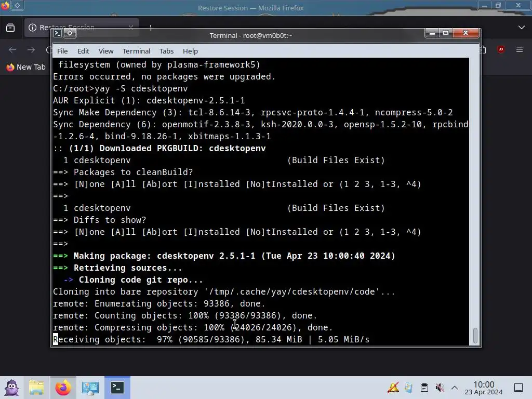Screen dimensions: 532x399
Task: Click 'Errors occurred, no packages were upgraded.' text
Action: pos(164,77)
